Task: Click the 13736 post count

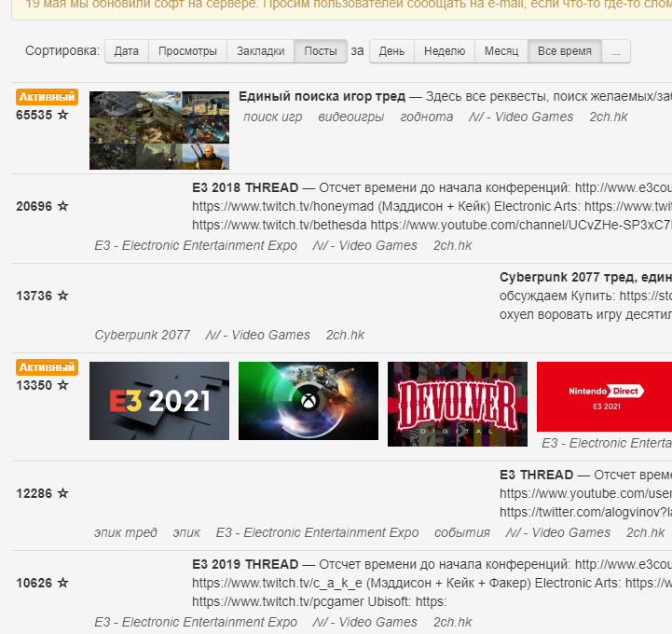Action: point(34,296)
